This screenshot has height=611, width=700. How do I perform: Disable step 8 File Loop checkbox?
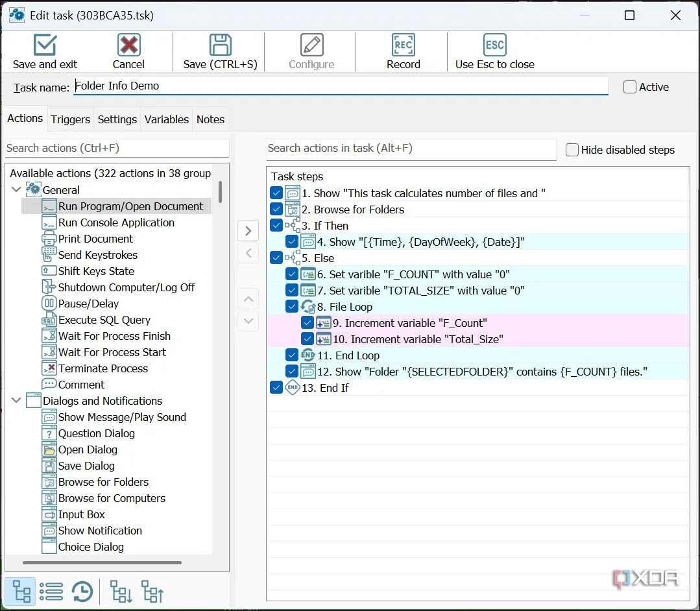(x=291, y=307)
